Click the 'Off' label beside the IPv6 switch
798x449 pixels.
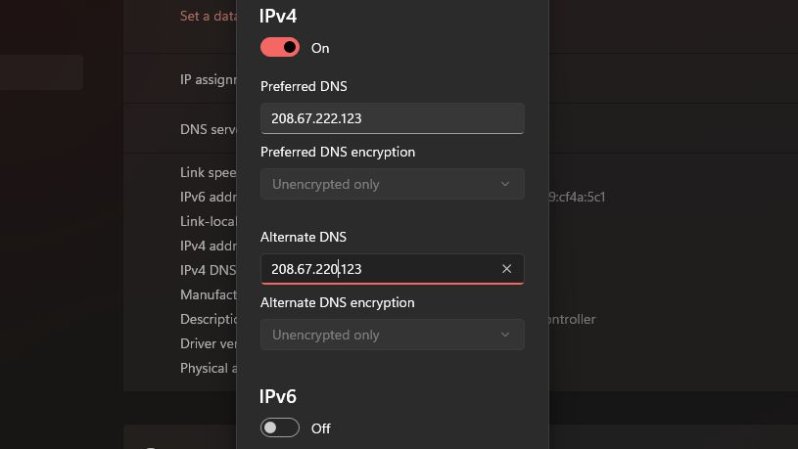point(321,428)
